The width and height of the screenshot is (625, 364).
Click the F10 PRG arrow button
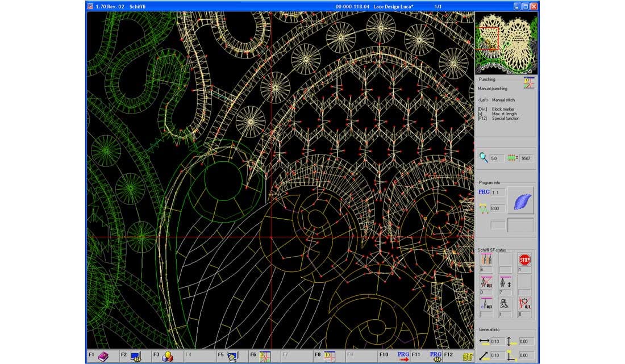tap(403, 356)
